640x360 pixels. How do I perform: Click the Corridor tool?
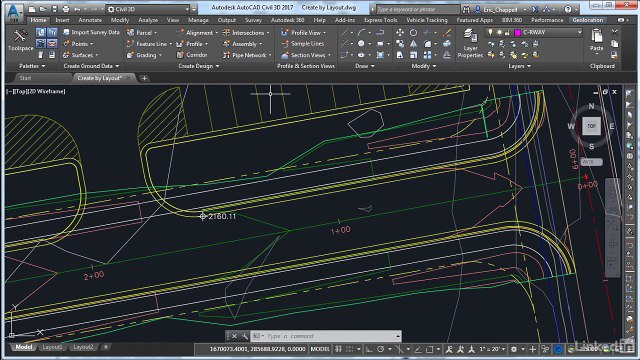click(192, 55)
